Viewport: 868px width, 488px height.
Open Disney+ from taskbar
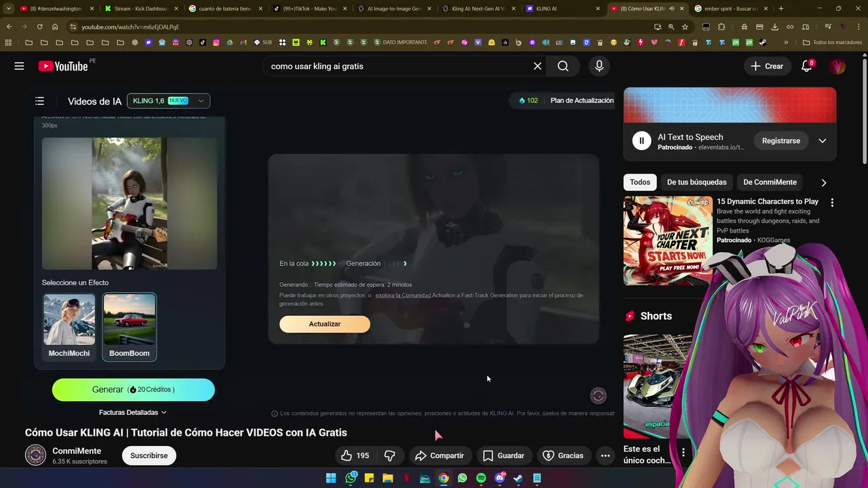point(425,478)
